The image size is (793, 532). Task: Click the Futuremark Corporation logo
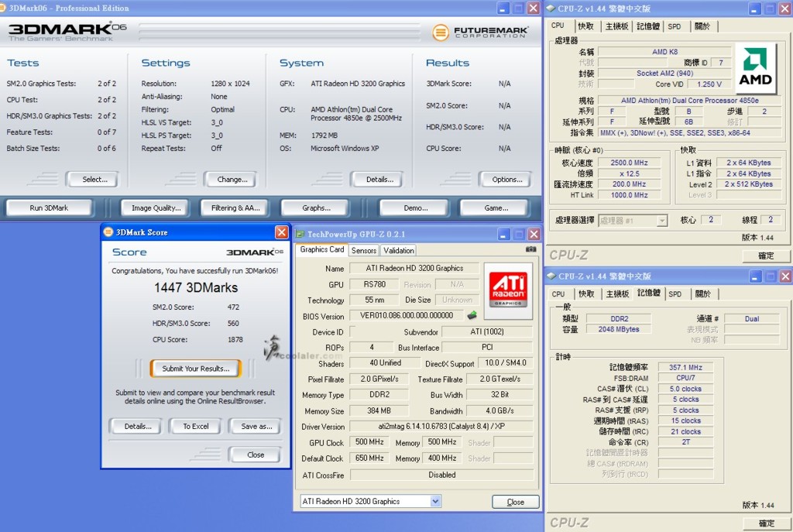(x=480, y=33)
